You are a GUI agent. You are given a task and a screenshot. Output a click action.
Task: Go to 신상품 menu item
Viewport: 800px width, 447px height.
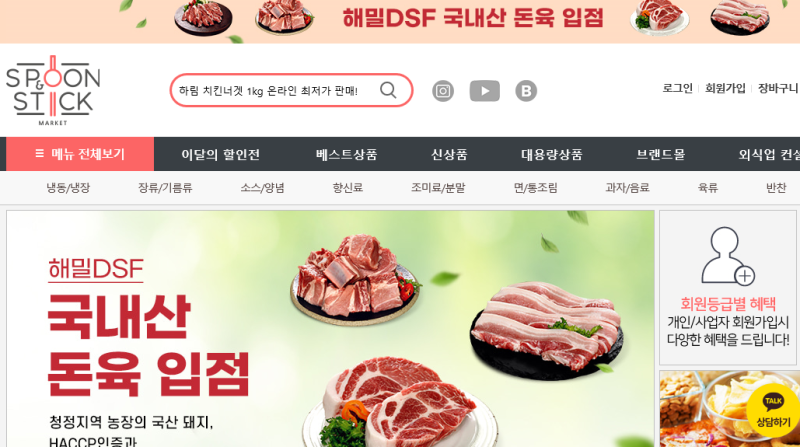pyautogui.click(x=449, y=154)
